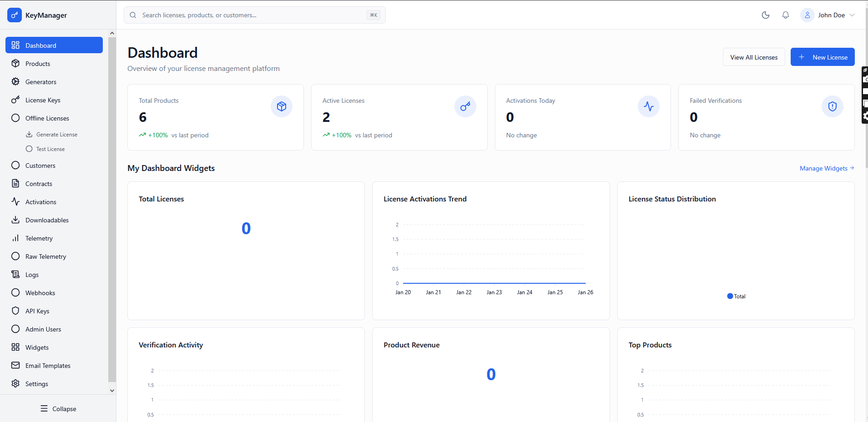Viewport: 868px width, 422px height.
Task: Click the notifications bell icon
Action: pos(785,15)
